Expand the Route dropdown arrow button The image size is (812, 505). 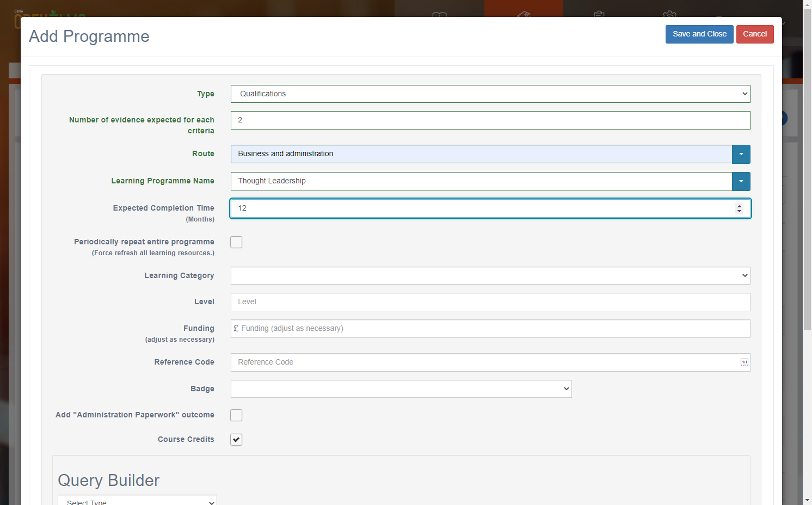741,154
